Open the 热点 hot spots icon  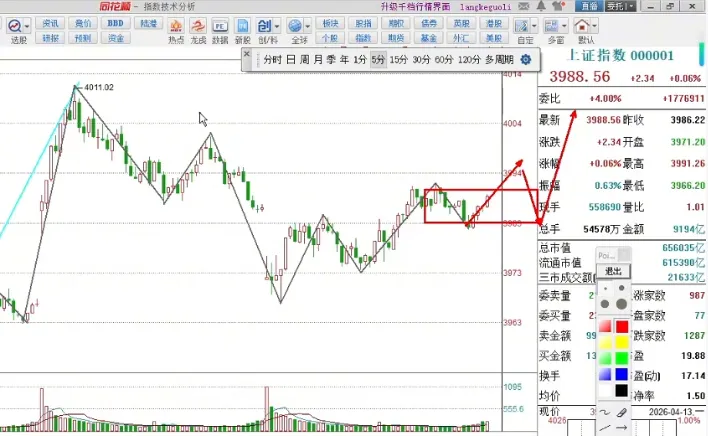coord(176,26)
